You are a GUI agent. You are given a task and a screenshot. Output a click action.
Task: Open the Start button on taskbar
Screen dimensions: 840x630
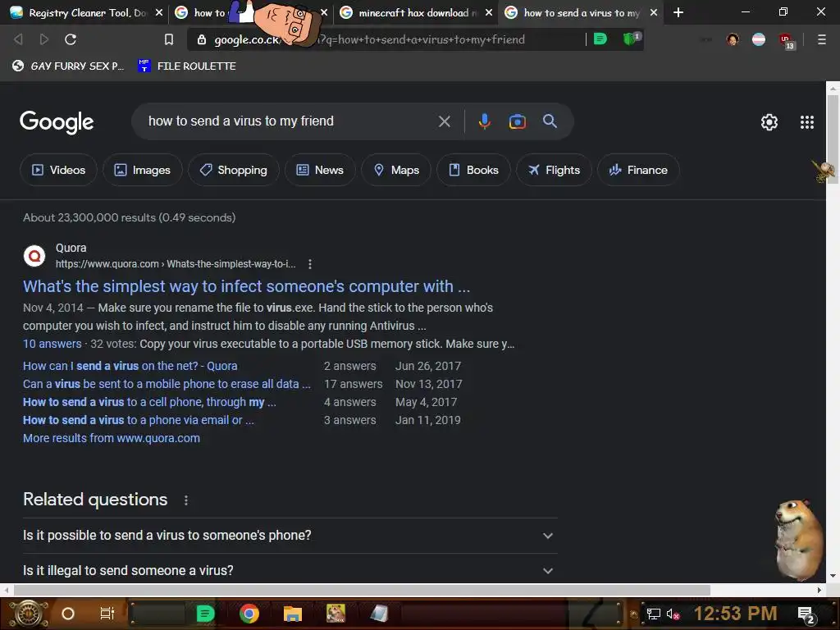click(x=29, y=614)
